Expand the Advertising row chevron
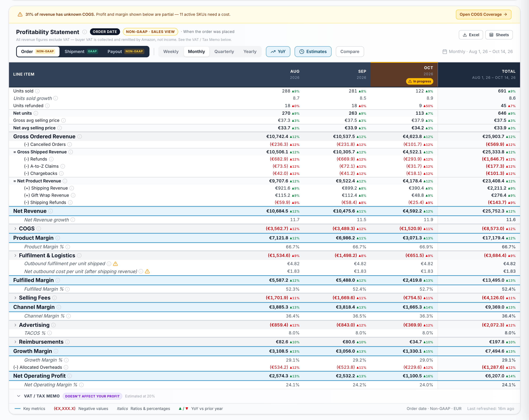This screenshot has width=529, height=420. [15, 325]
